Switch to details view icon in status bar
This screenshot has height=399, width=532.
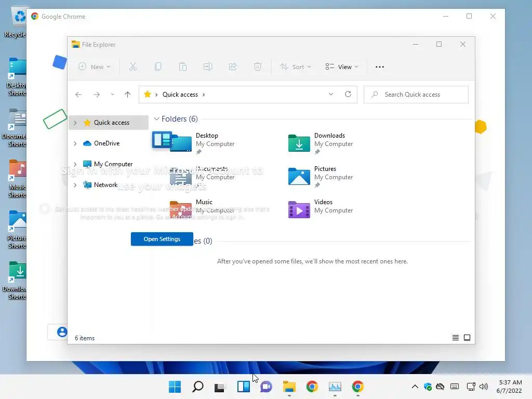point(455,338)
